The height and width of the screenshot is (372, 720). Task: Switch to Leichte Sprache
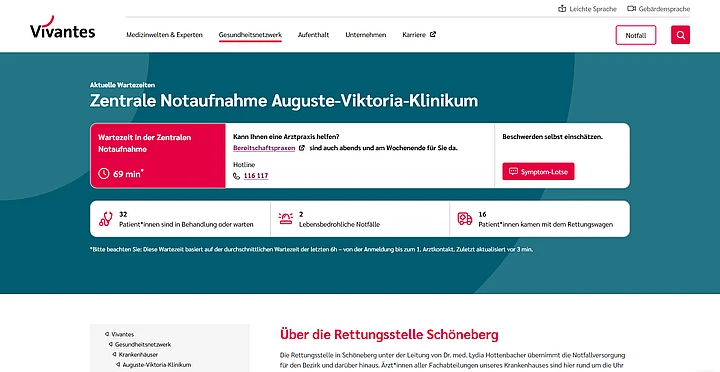click(593, 9)
